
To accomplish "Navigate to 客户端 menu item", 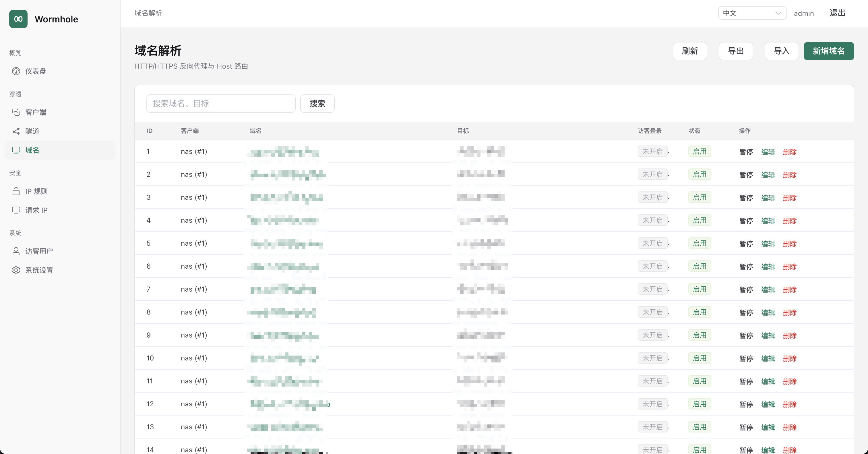I will point(60,112).
